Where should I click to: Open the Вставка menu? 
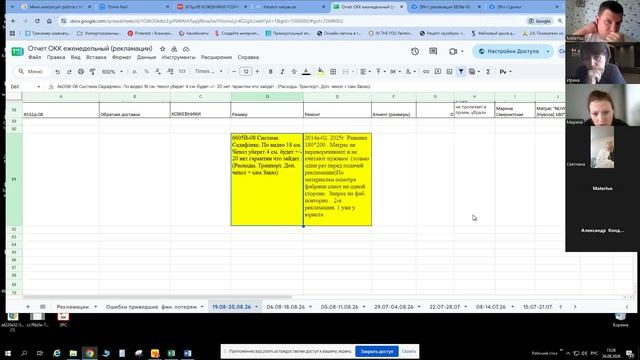tap(96, 58)
